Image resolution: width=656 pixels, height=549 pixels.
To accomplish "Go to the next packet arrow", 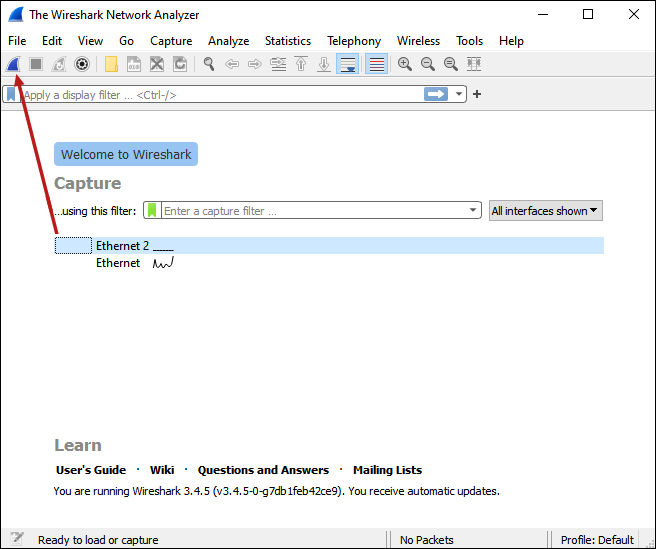I will point(255,64).
